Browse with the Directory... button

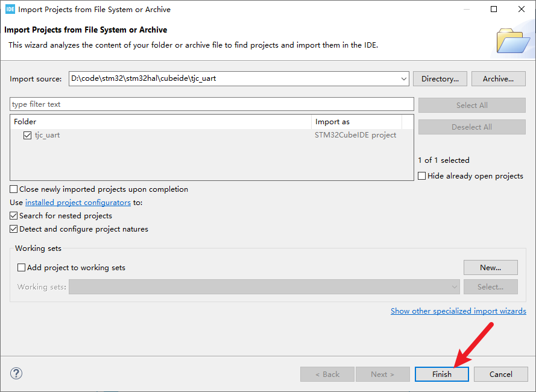click(440, 78)
